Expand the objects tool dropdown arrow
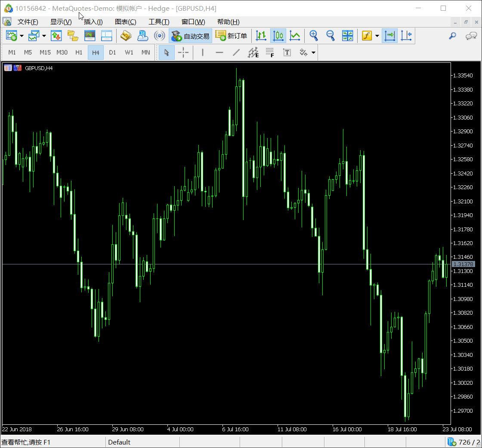 314,52
